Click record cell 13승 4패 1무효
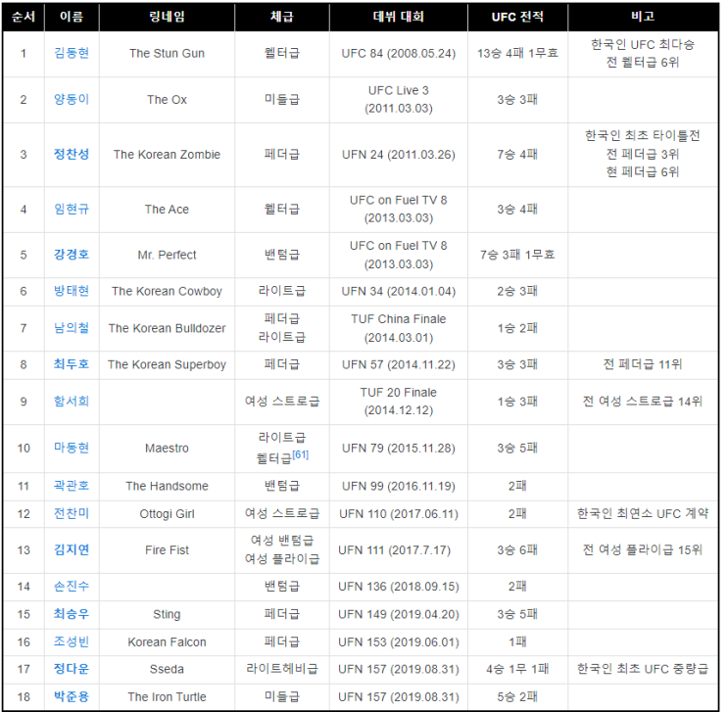Viewport: 728px width, 712px height. (x=517, y=54)
